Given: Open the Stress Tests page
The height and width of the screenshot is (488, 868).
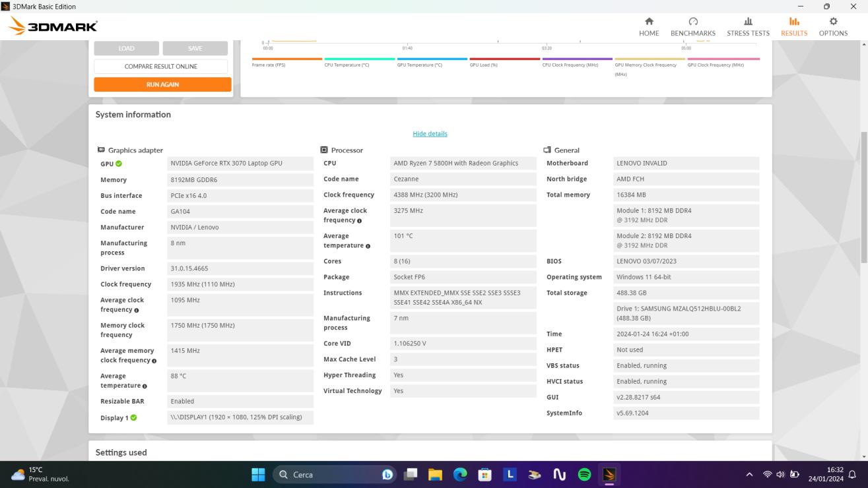Looking at the screenshot, I should (747, 26).
